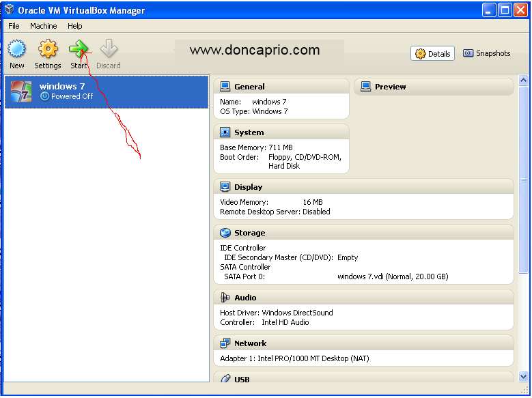Click the grayed Discard arrow icon

(x=109, y=48)
